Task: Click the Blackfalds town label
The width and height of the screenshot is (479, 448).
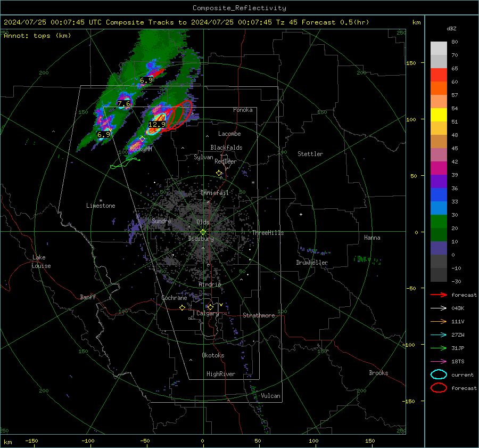Action: click(226, 148)
